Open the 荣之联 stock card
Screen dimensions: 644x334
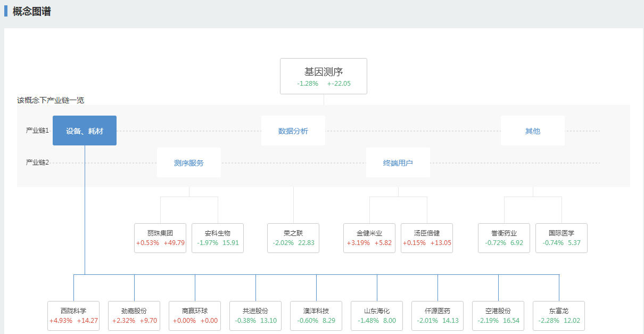point(293,238)
